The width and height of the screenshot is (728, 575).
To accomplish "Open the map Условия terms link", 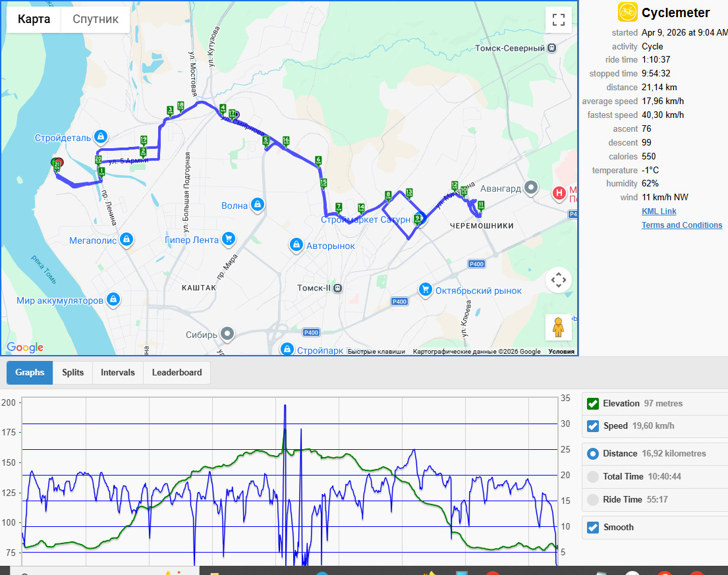I will coord(561,351).
